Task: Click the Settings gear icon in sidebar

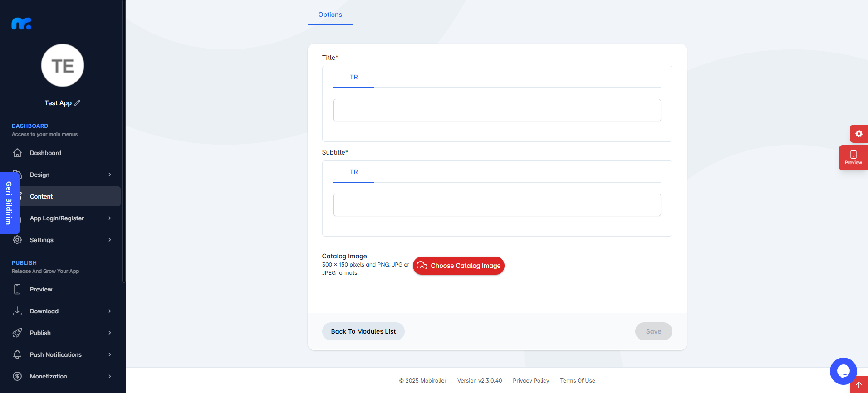Action: click(17, 240)
